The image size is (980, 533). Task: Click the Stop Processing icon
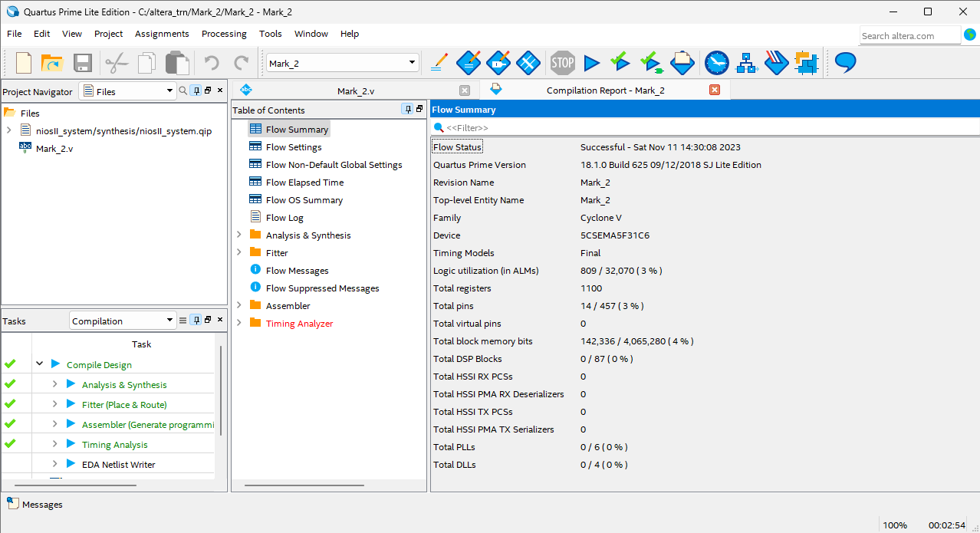pos(563,63)
